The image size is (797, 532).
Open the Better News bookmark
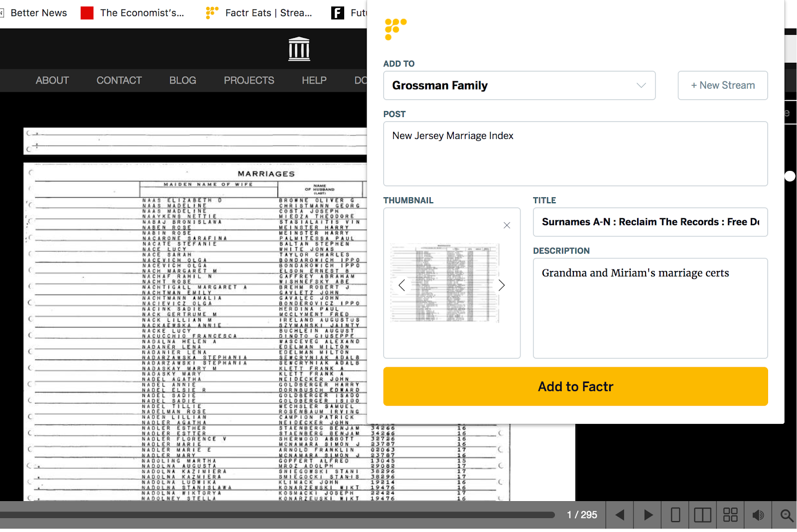pos(34,13)
